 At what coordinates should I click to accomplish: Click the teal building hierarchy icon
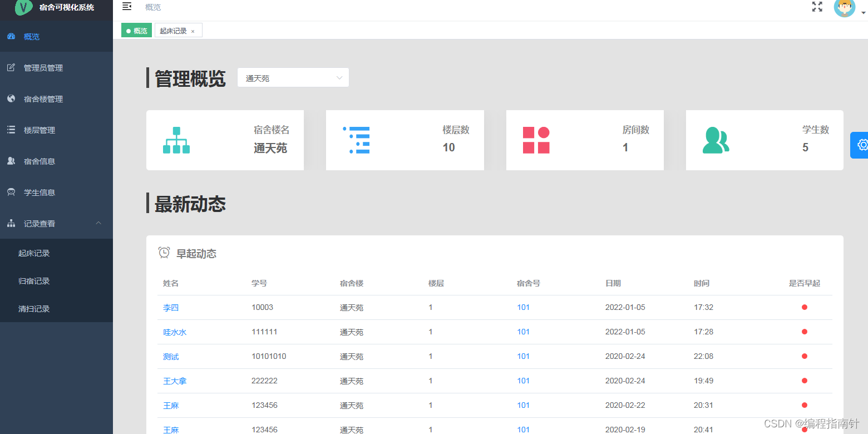(176, 140)
